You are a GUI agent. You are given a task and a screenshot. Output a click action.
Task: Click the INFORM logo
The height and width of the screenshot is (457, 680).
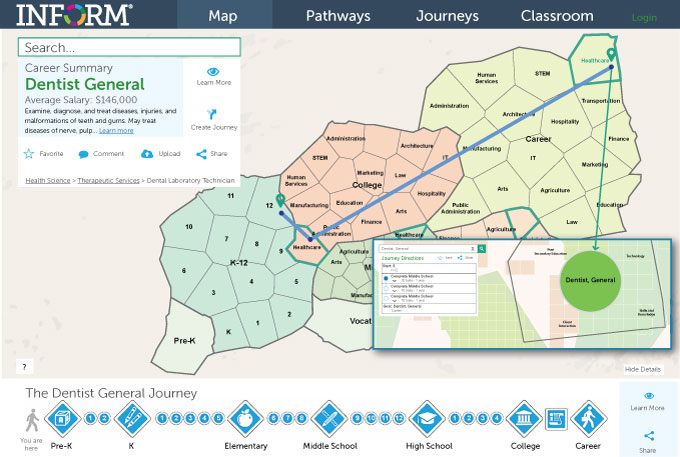coord(74,15)
